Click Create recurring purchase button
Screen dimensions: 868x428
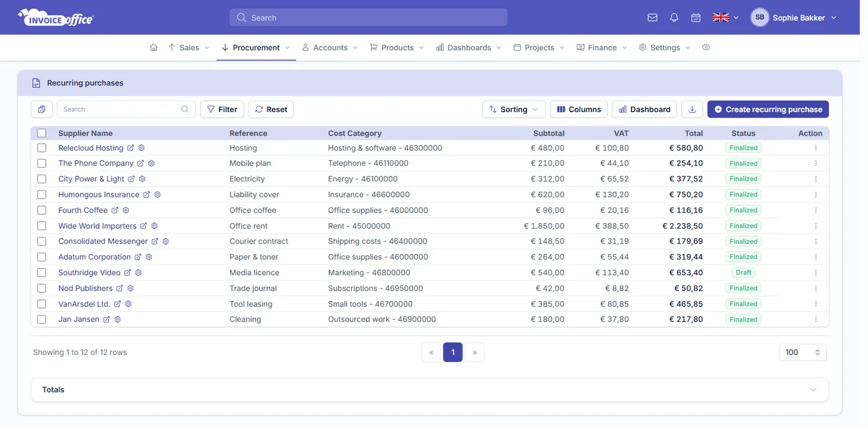(768, 110)
